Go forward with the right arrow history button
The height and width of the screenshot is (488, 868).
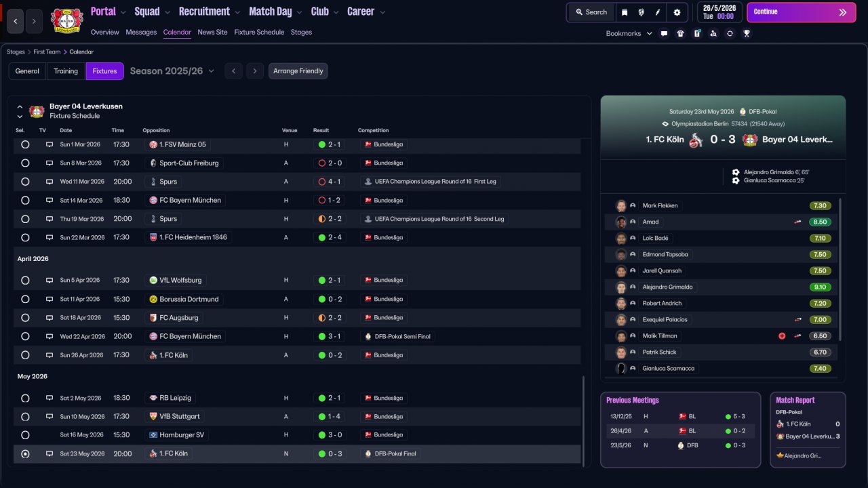34,22
